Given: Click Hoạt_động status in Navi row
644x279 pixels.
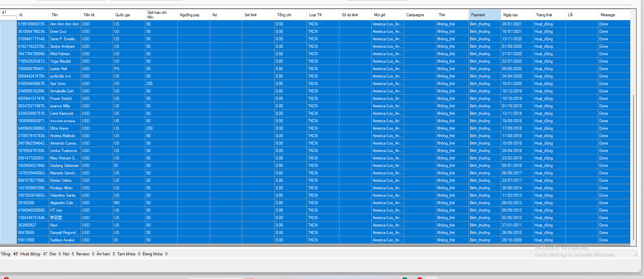Looking at the screenshot, I should pyautogui.click(x=549, y=225).
